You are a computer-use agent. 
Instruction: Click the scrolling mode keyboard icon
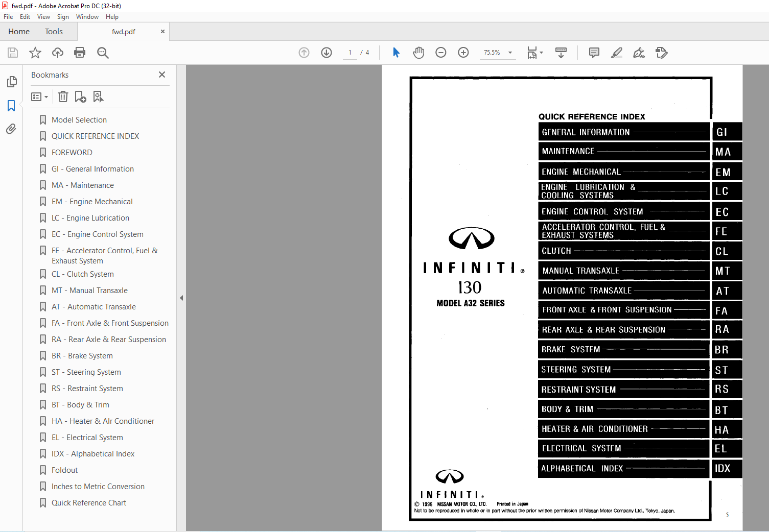(561, 53)
